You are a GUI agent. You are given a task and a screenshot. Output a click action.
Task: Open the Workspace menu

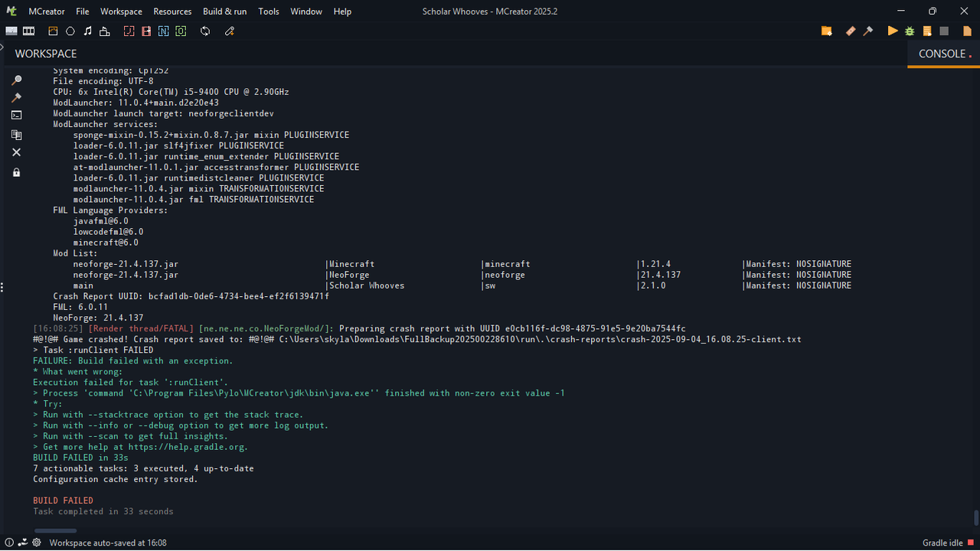coord(121,11)
